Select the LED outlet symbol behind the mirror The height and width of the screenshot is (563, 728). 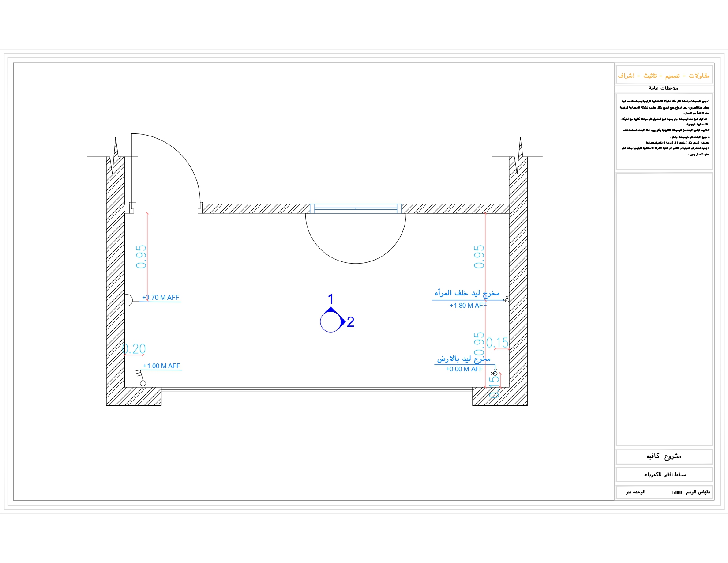(x=507, y=300)
